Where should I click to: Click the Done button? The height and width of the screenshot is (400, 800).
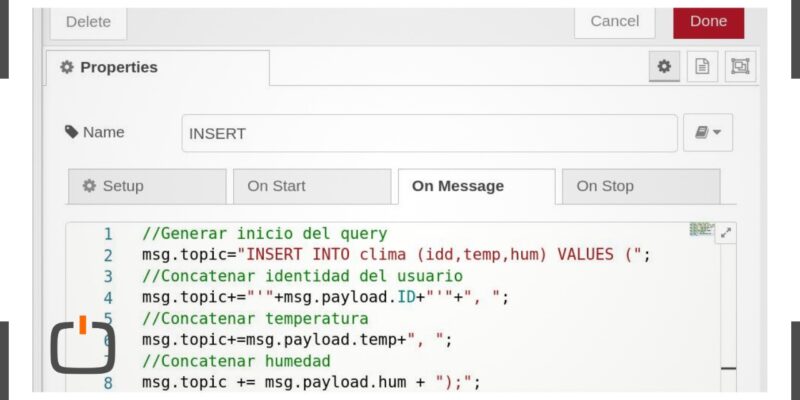click(x=709, y=21)
